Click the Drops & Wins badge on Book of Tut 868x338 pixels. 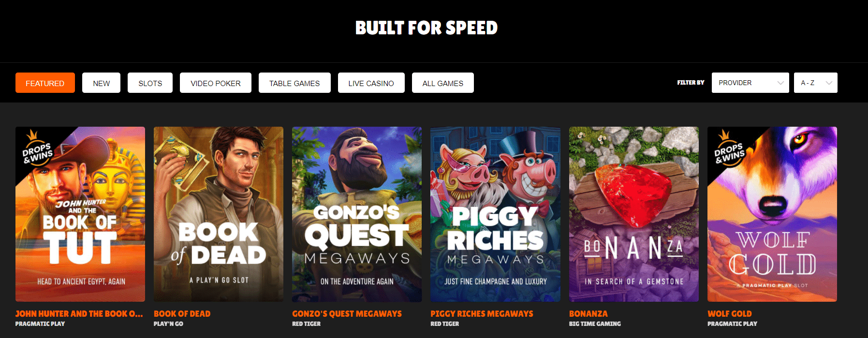(37, 150)
